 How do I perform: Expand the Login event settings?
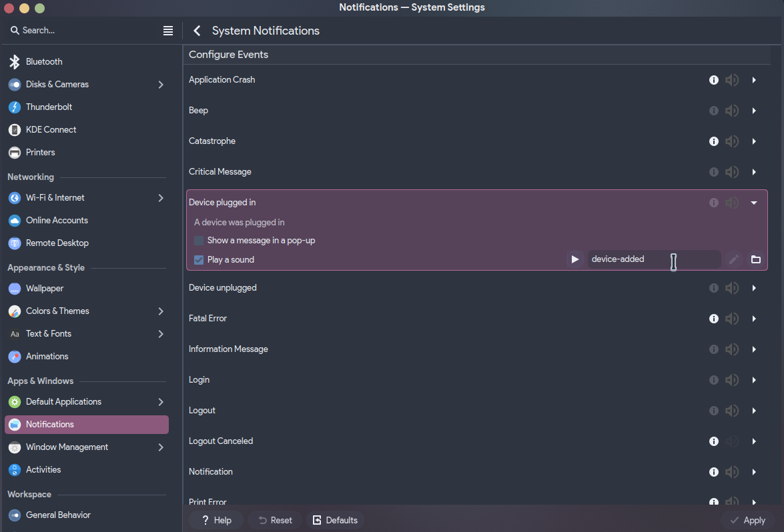click(x=754, y=380)
